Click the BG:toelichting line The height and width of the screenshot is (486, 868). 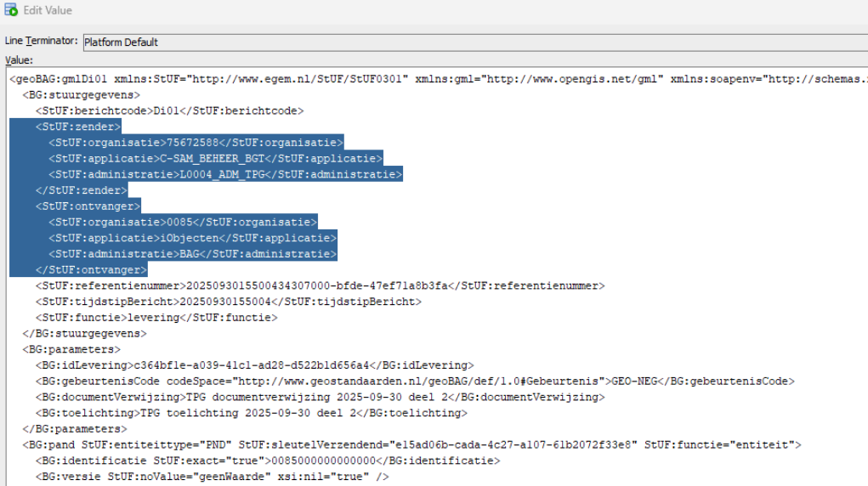[x=252, y=414]
